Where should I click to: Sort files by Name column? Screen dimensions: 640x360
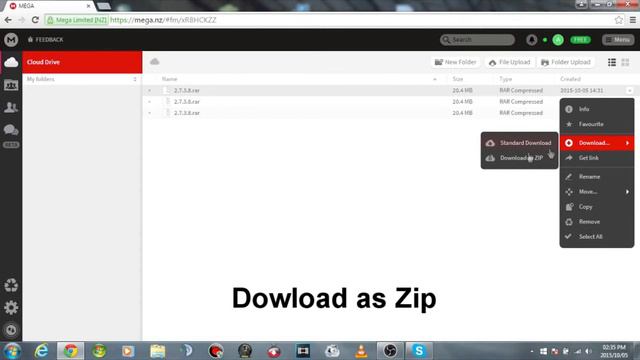pyautogui.click(x=169, y=79)
